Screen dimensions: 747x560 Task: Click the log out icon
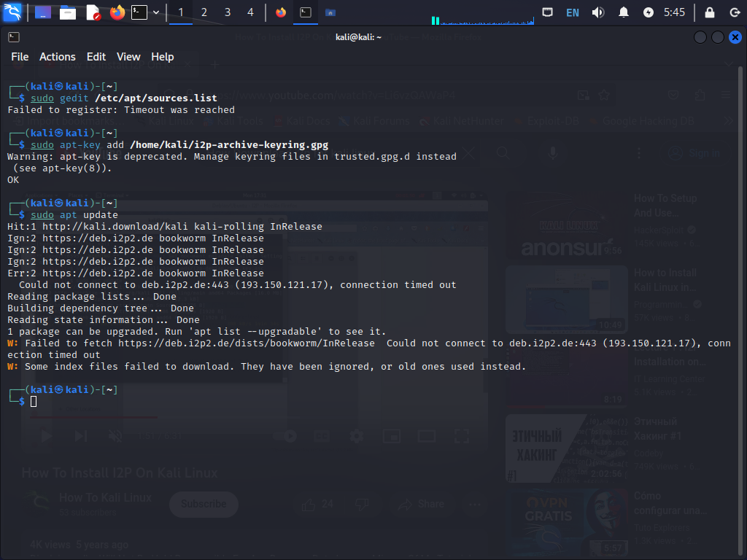click(735, 12)
